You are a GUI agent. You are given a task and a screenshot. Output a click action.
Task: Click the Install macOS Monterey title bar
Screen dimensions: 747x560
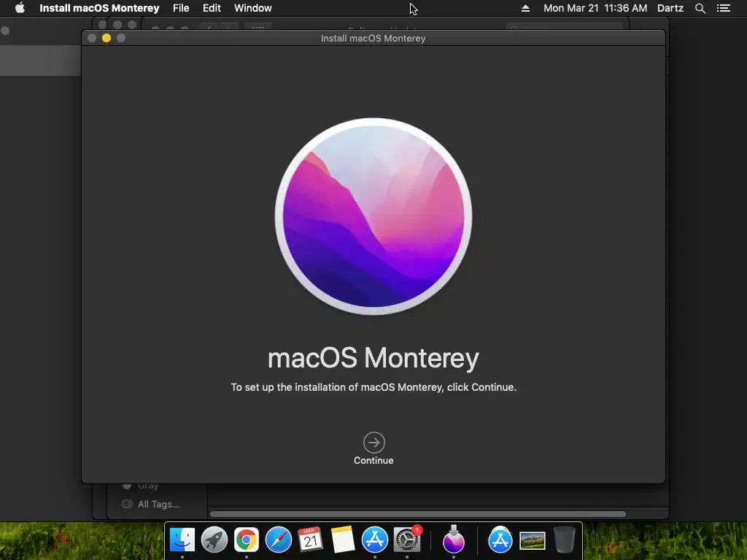pos(373,38)
